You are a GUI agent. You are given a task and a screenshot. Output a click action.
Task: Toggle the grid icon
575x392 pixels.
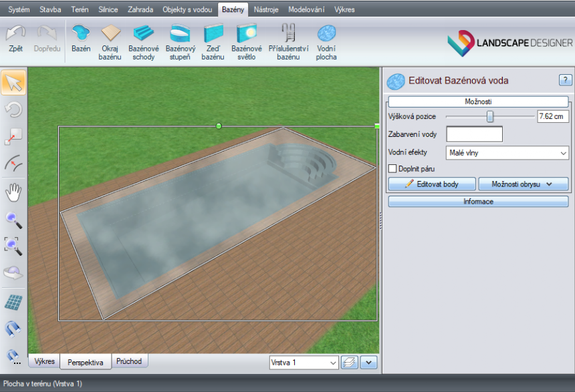[x=13, y=303]
